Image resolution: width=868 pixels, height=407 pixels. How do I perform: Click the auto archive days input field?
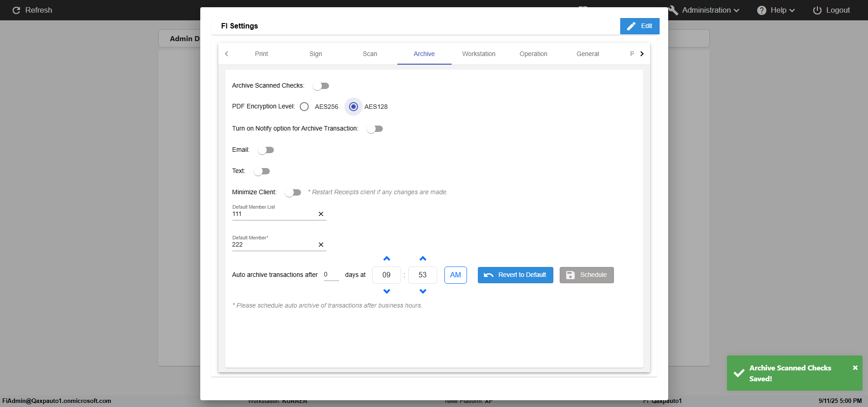pos(331,275)
